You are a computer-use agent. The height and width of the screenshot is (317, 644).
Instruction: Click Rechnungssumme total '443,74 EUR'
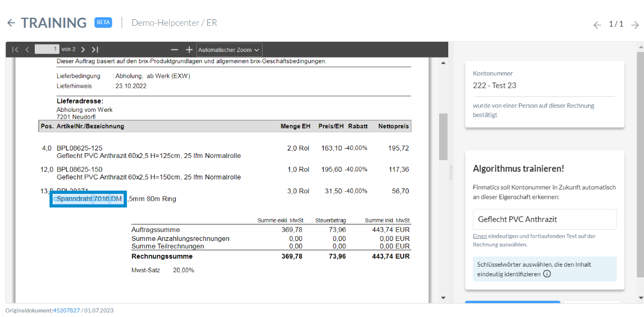(391, 256)
